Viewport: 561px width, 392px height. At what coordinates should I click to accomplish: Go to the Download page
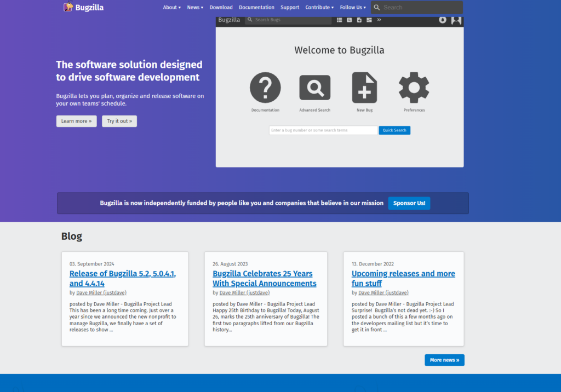[x=221, y=8]
